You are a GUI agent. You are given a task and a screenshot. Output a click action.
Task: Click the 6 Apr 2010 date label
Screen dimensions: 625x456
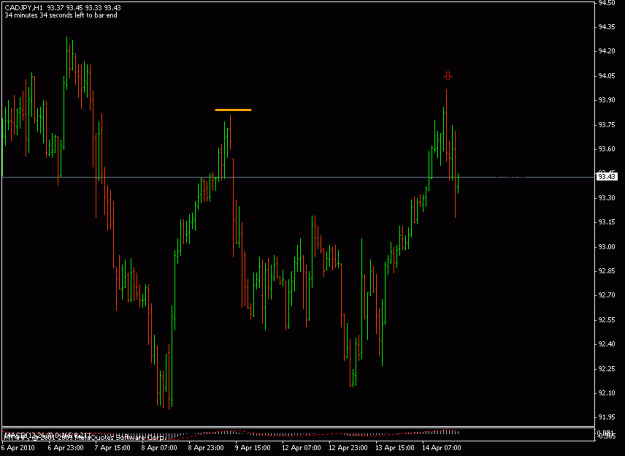coord(18,448)
